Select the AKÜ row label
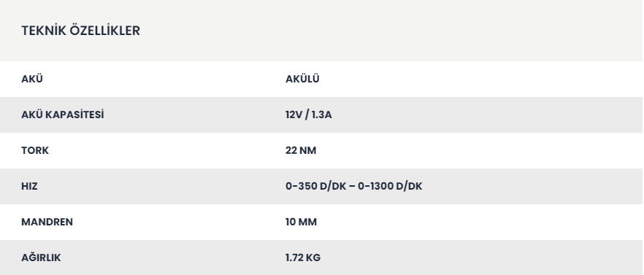Screen dimensions: 644x275 coord(32,79)
